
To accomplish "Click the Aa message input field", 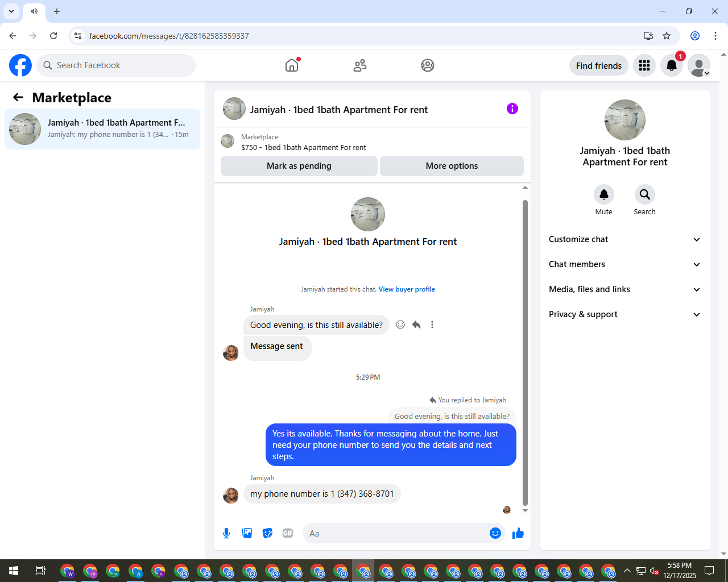I will pos(396,533).
